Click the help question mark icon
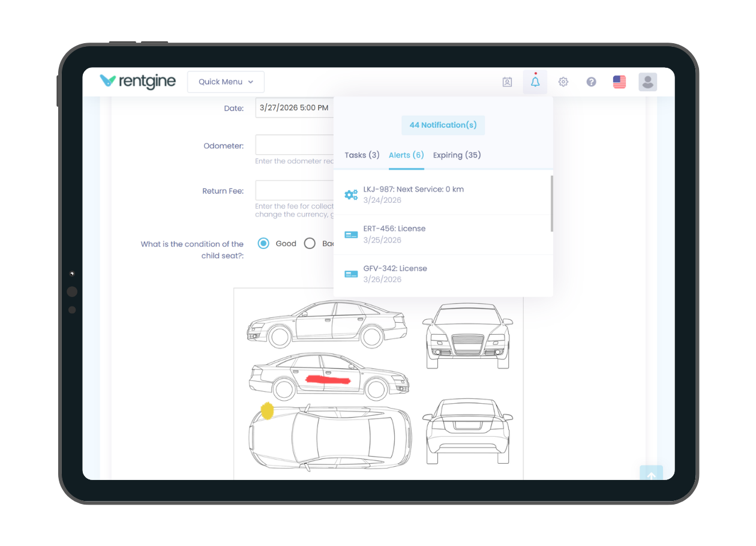The height and width of the screenshot is (546, 756). (x=591, y=82)
